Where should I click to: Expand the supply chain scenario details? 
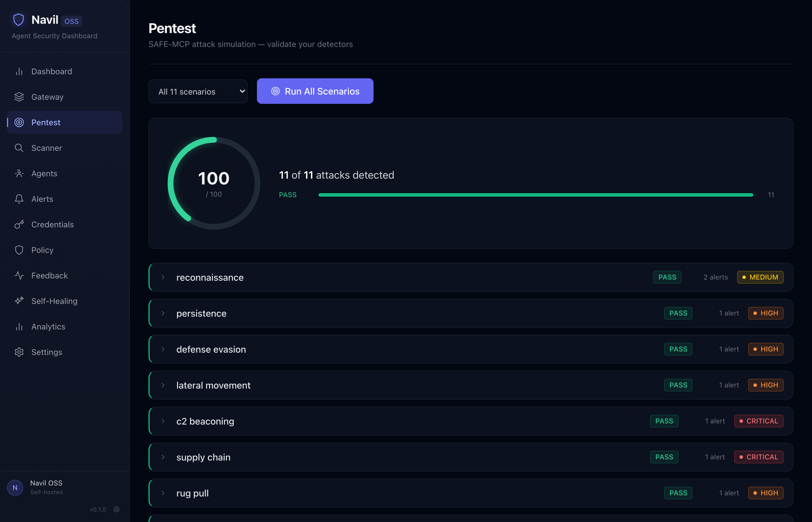[163, 457]
